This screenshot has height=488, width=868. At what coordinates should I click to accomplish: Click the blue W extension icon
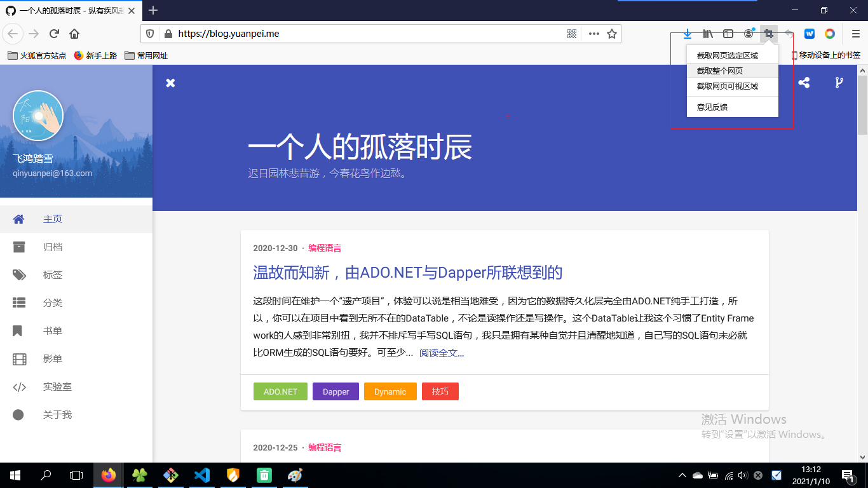pos(810,34)
